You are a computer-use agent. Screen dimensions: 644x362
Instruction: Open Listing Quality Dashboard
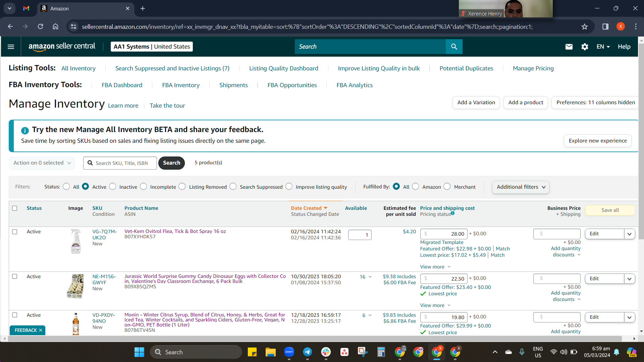pos(284,68)
